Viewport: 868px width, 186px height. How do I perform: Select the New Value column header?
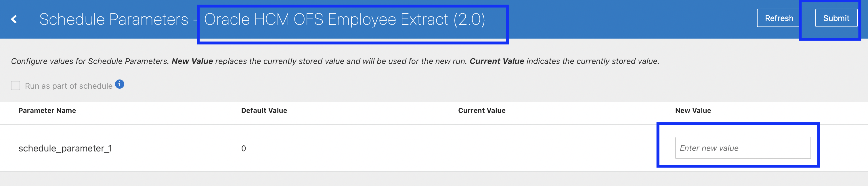point(693,110)
